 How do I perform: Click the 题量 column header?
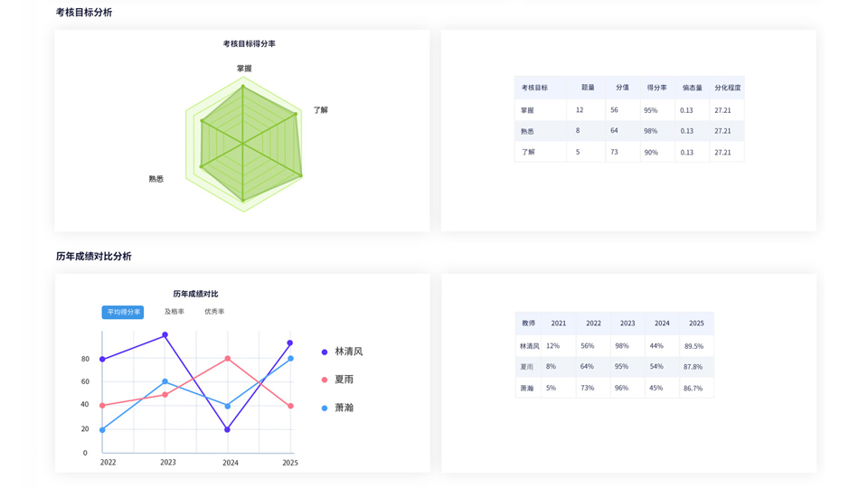pos(588,88)
